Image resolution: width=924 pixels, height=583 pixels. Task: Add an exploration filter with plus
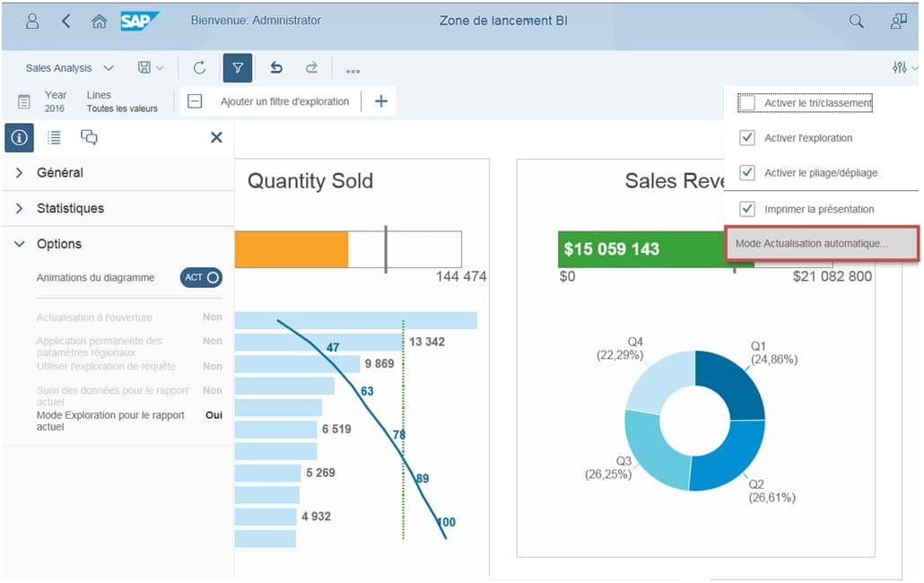coord(380,101)
